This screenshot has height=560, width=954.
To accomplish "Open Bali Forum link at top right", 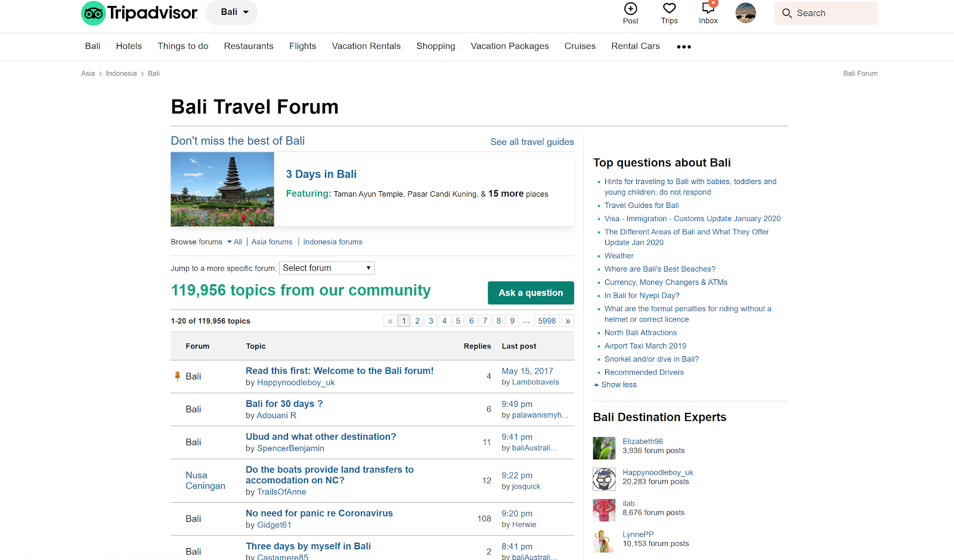I will click(860, 74).
